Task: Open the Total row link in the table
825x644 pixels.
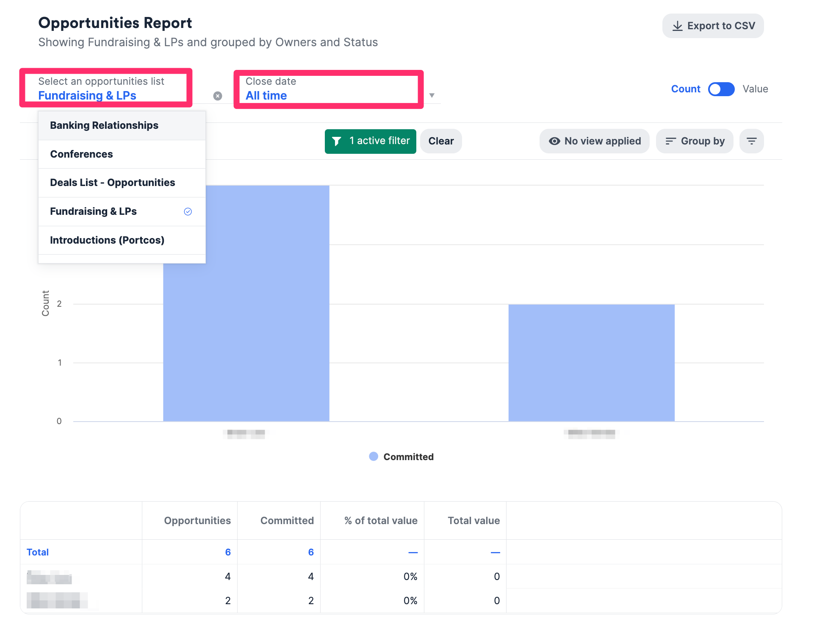Action: pos(37,552)
